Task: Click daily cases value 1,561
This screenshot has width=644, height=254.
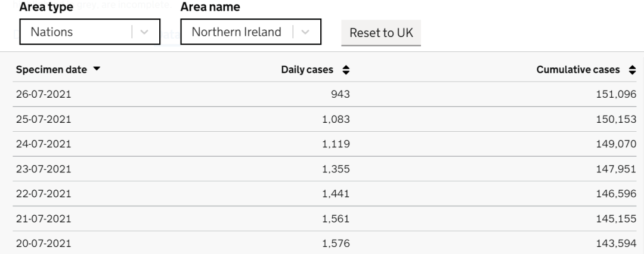Action: pyautogui.click(x=336, y=217)
